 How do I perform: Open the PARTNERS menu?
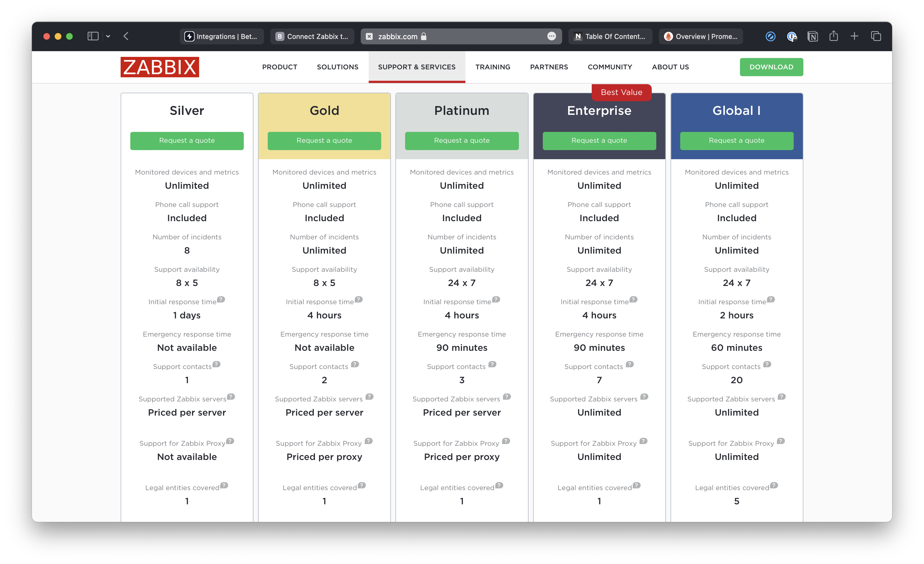click(549, 67)
